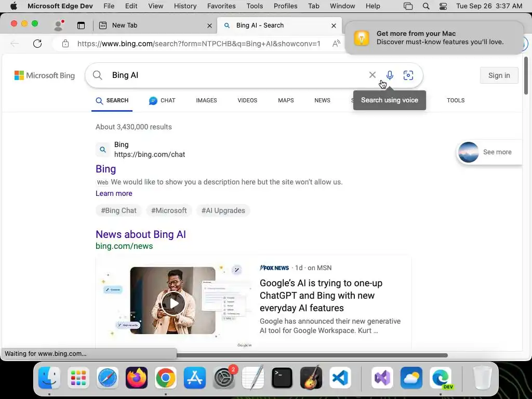Launch Firefox from the Dock
This screenshot has height=399, width=532.
click(137, 378)
